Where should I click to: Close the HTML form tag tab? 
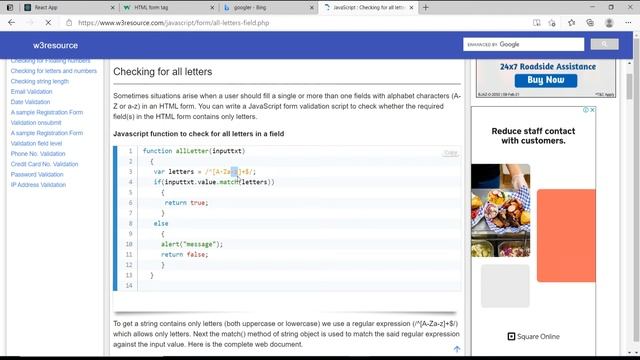click(x=212, y=7)
